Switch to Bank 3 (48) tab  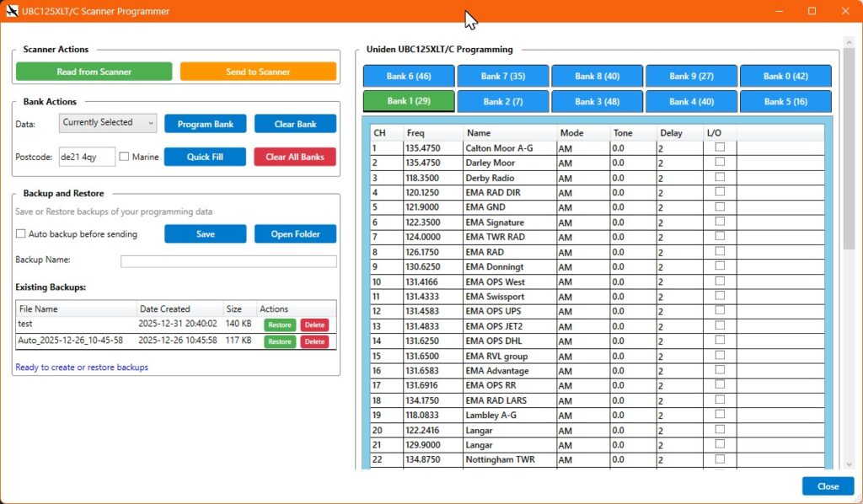pyautogui.click(x=598, y=101)
